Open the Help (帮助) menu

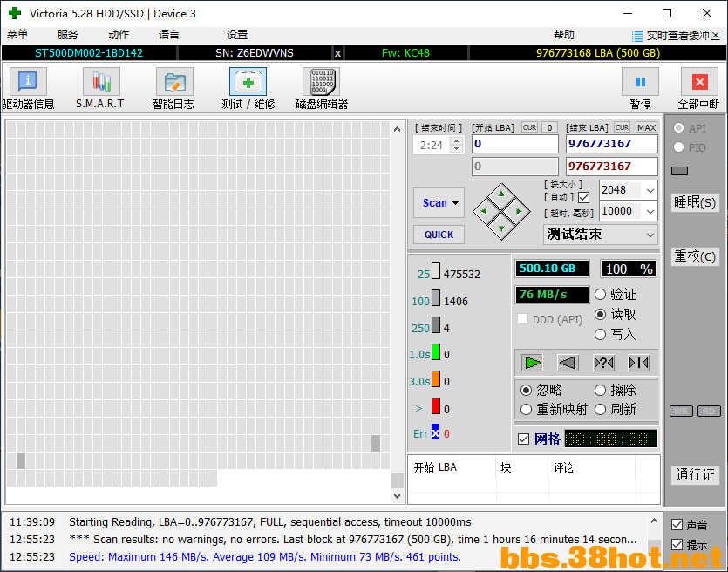click(563, 35)
